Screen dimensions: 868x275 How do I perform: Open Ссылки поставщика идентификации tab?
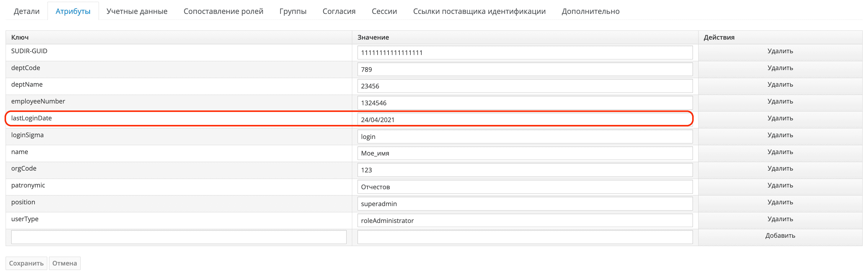click(x=479, y=11)
